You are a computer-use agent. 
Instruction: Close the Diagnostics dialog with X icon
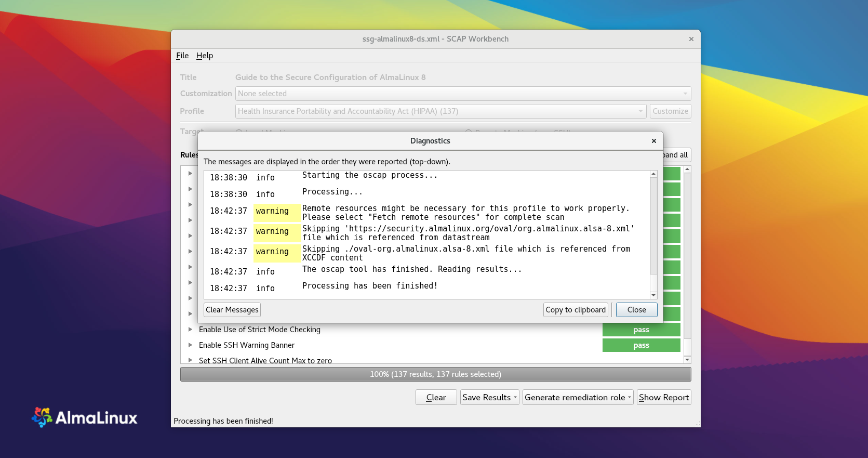point(653,141)
